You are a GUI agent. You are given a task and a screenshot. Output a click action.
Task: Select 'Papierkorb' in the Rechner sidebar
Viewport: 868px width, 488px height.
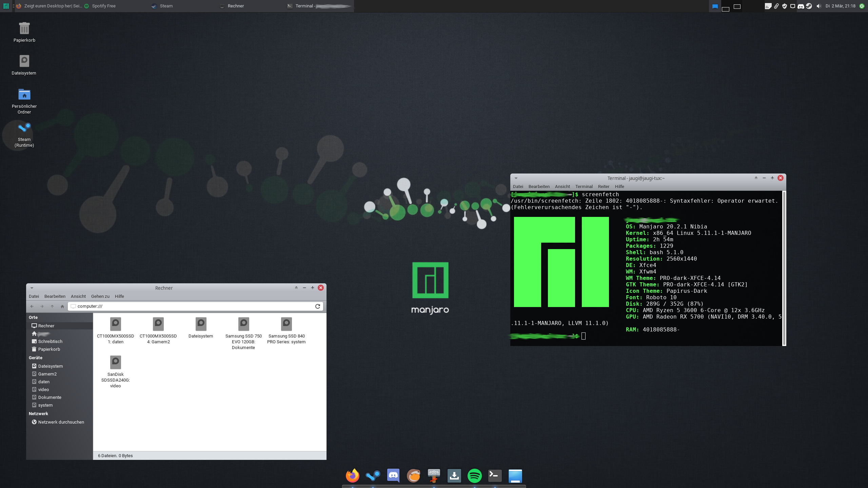click(x=50, y=349)
